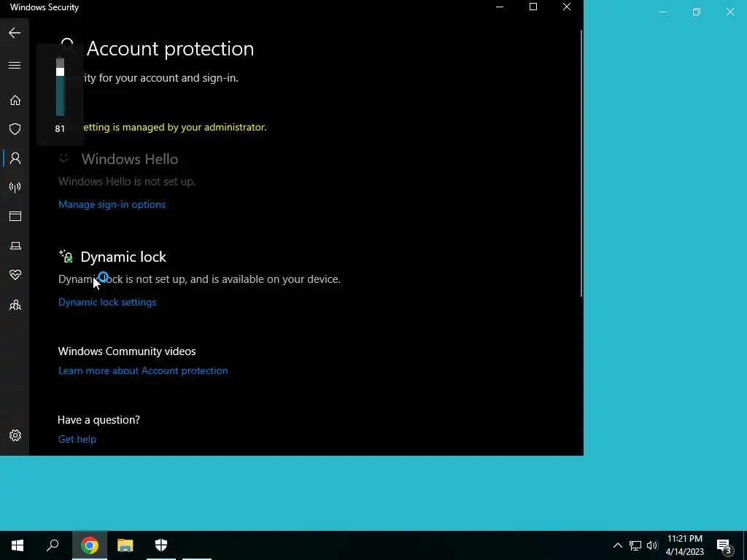Click the Get help link
The image size is (747, 560).
coord(77,439)
